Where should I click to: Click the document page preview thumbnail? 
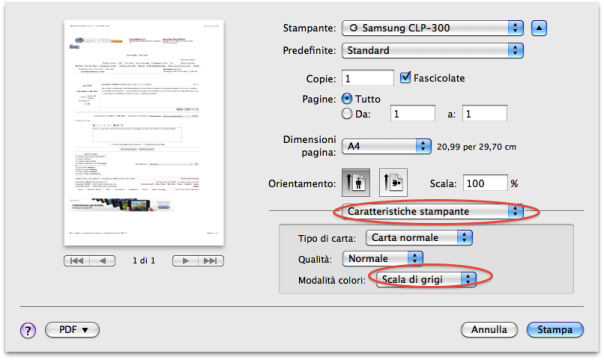pos(144,133)
